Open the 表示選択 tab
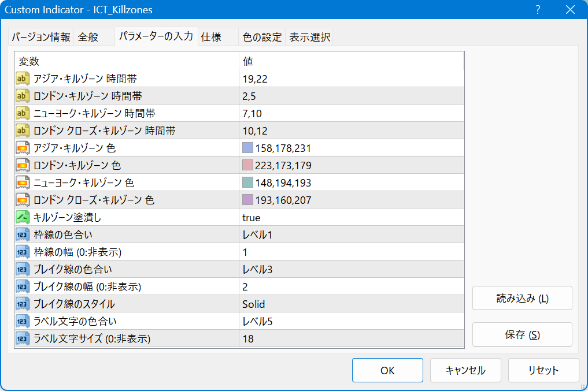 [309, 37]
